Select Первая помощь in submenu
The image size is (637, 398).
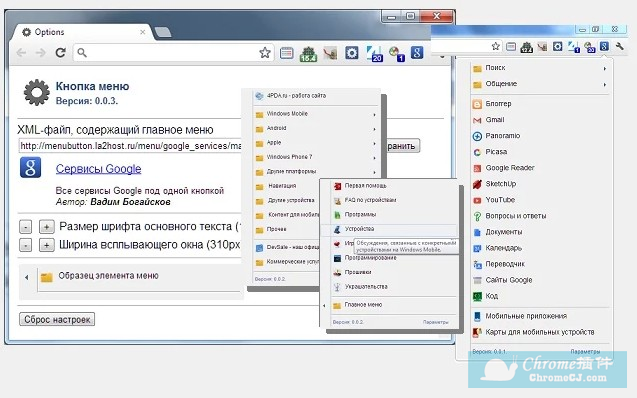click(394, 186)
